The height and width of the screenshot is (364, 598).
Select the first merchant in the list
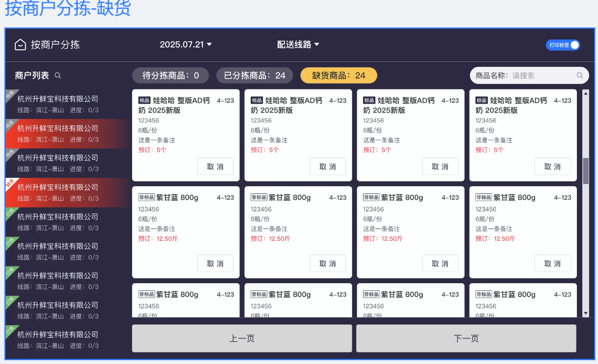tap(67, 104)
